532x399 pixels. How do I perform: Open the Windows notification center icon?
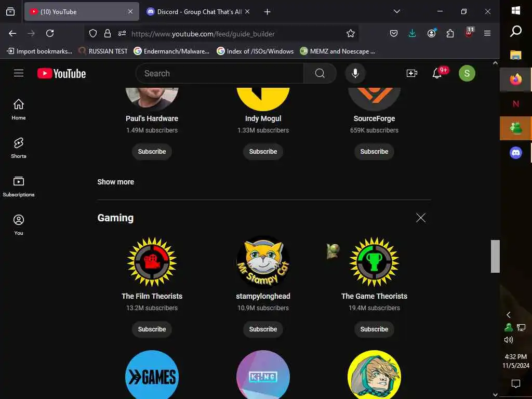pos(516,384)
